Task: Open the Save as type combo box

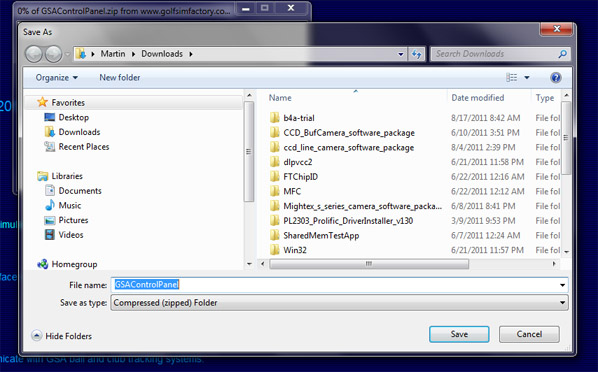Action: [339, 303]
